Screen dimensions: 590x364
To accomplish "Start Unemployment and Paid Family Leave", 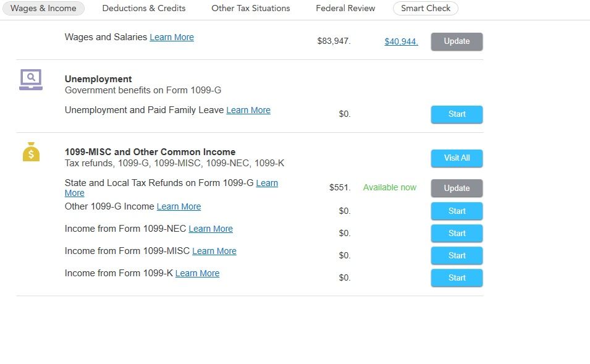I will coord(457,114).
